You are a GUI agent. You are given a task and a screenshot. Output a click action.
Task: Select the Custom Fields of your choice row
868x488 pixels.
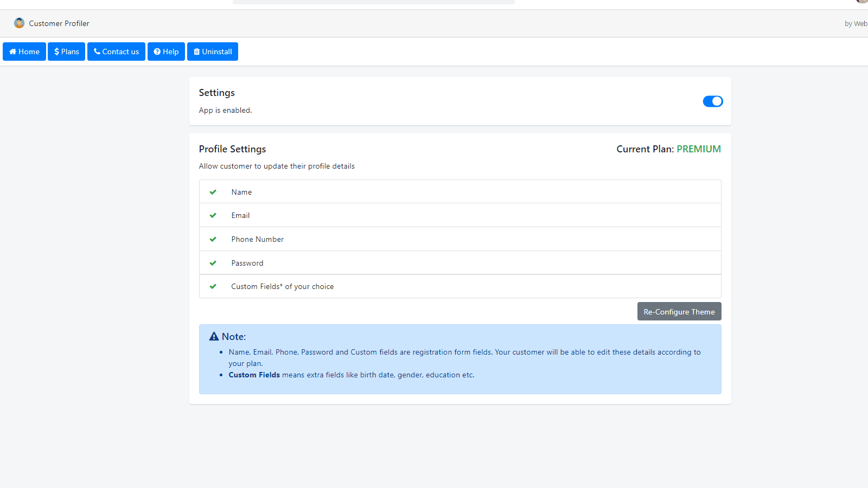459,286
